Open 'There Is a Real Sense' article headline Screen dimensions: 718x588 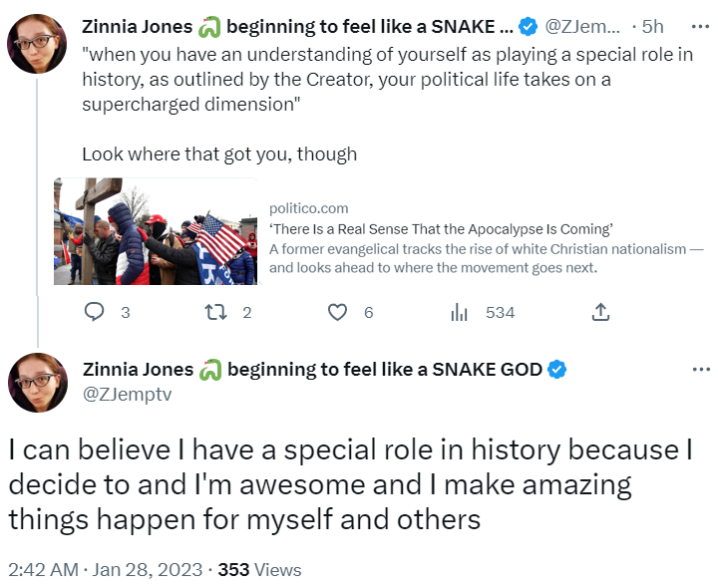click(441, 229)
